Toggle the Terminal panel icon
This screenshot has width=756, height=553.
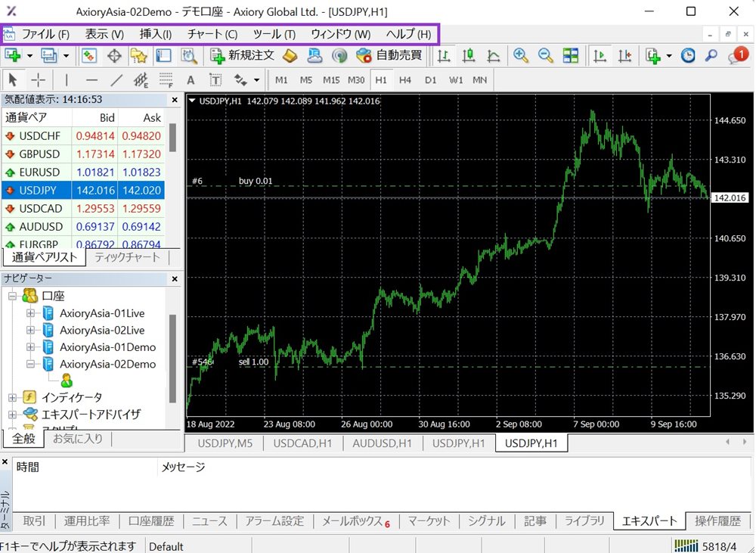(x=164, y=55)
